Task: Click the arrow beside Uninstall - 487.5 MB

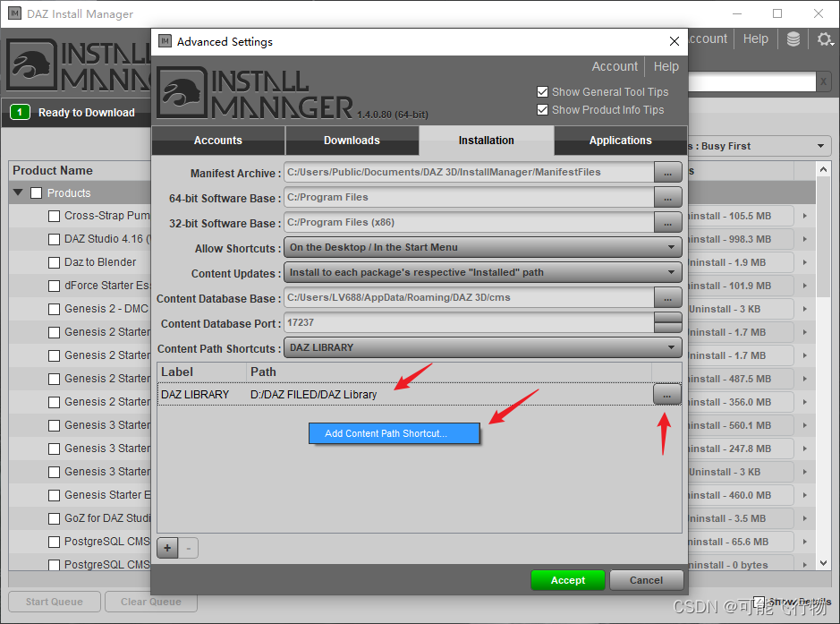Action: tap(804, 379)
